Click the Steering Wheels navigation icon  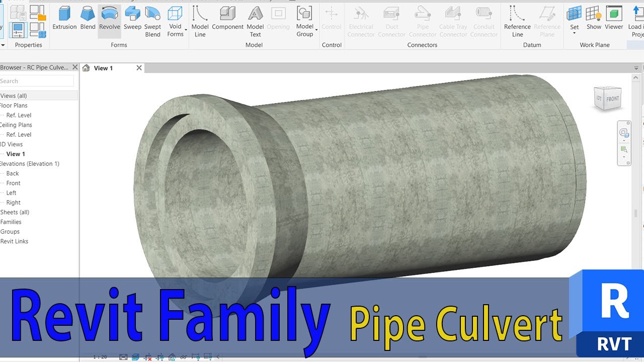tap(623, 133)
